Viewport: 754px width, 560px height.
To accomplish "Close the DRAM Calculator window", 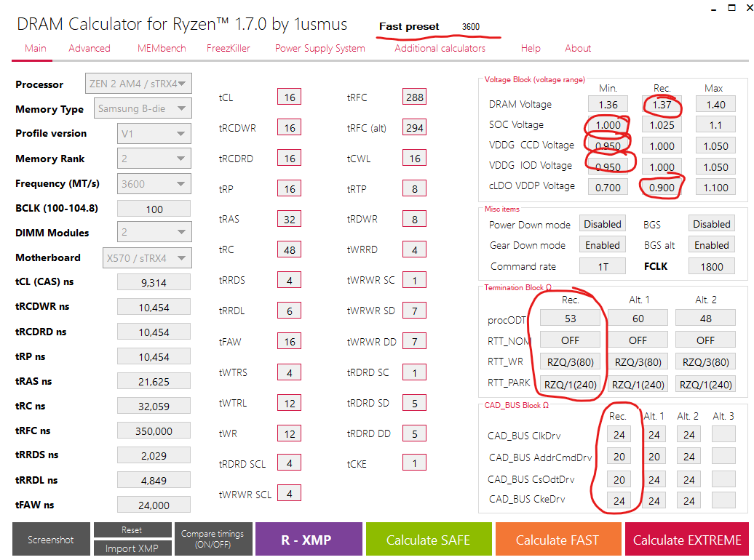I will tap(749, 8).
